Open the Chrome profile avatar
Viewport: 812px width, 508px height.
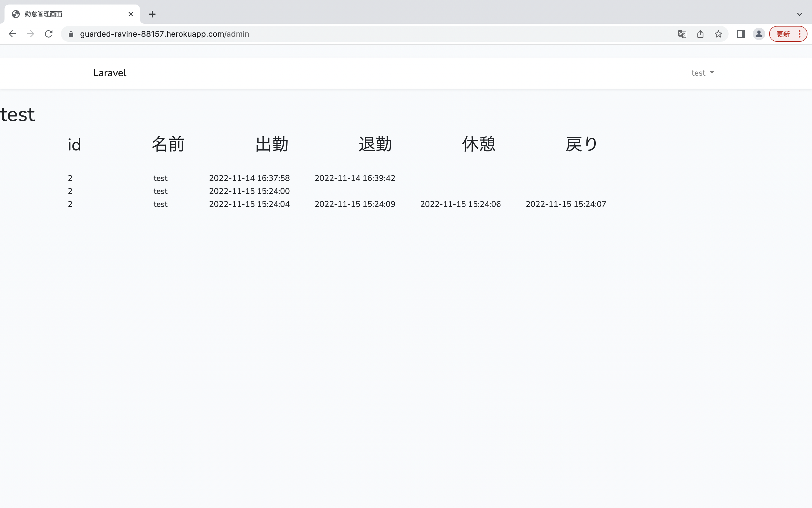[x=759, y=34]
